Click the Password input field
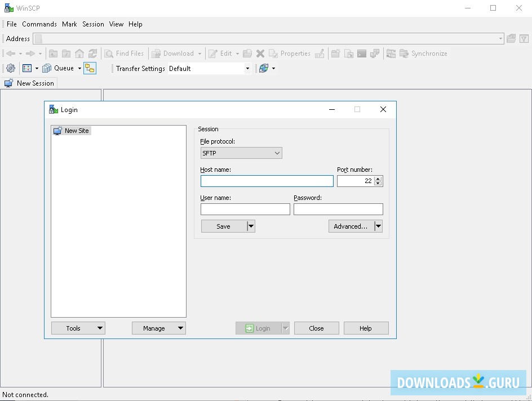This screenshot has height=401, width=532. pyautogui.click(x=338, y=209)
